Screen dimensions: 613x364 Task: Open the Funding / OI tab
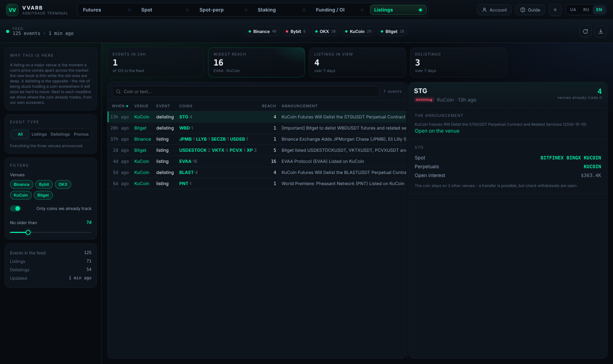[339, 10]
